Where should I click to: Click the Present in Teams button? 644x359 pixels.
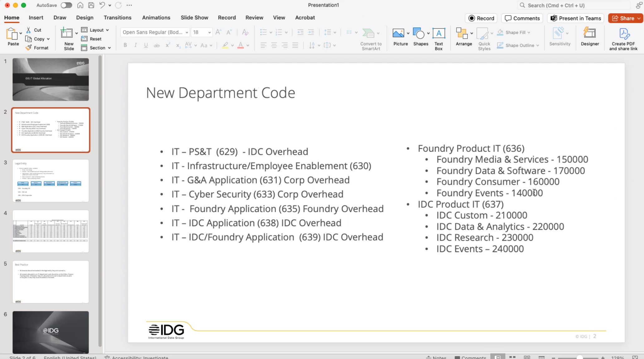point(576,18)
